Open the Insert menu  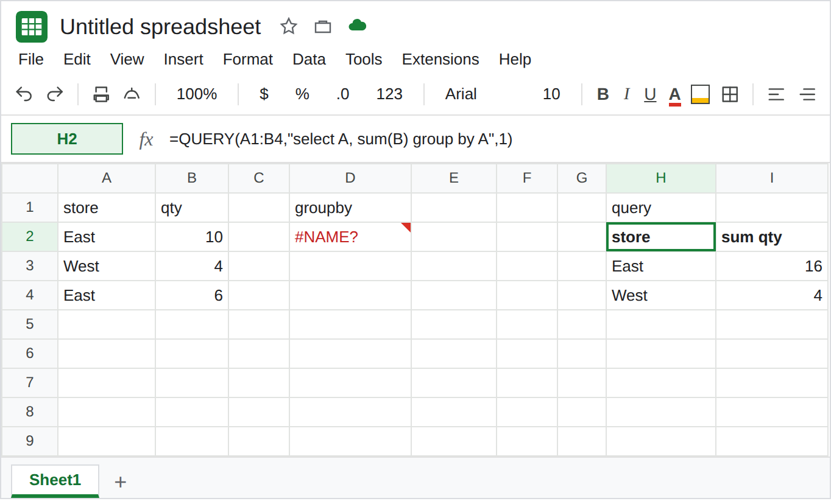pos(183,59)
